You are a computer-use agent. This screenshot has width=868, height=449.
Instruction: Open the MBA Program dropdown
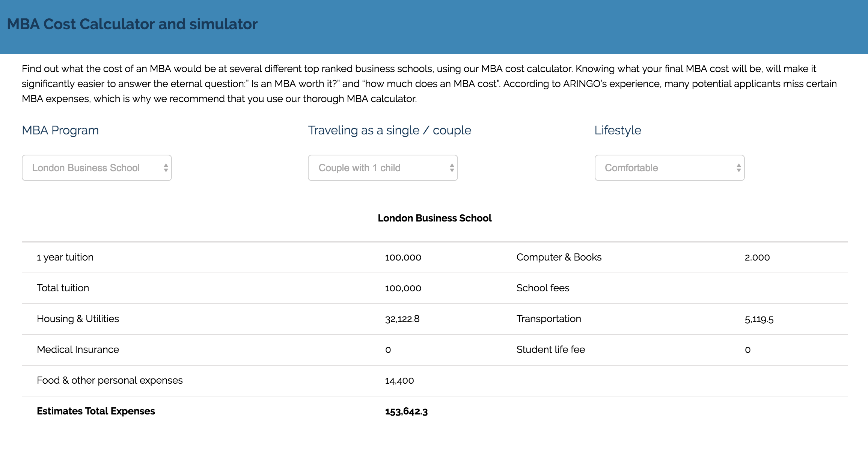(97, 168)
